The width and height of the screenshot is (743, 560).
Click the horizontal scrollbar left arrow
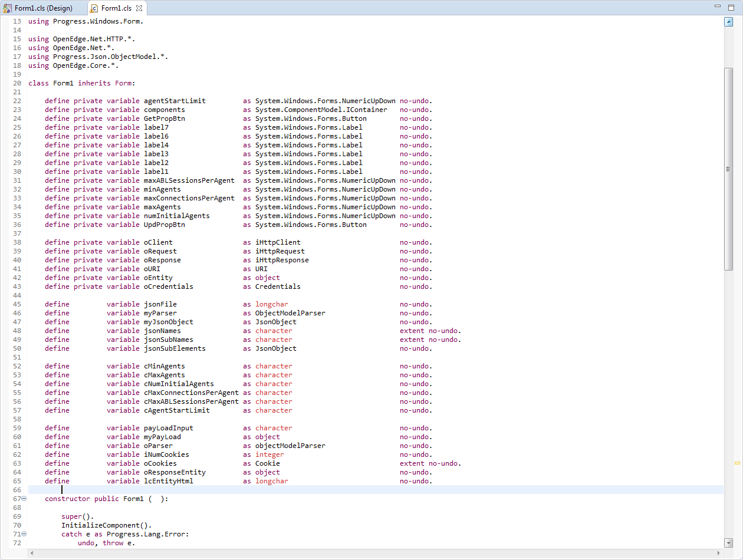pos(31,553)
